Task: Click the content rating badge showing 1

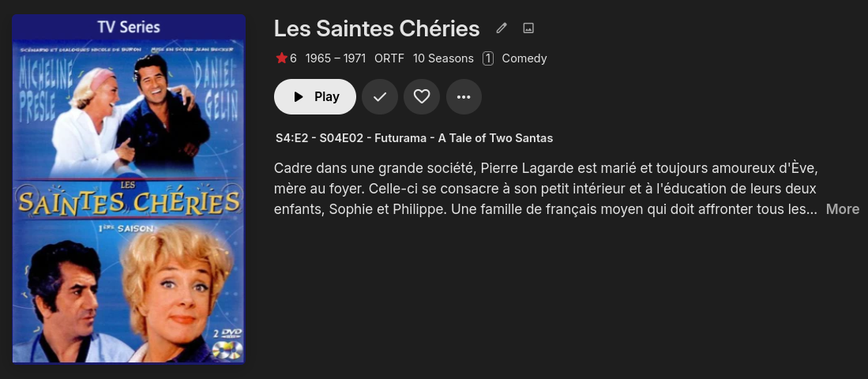Action: (x=488, y=58)
